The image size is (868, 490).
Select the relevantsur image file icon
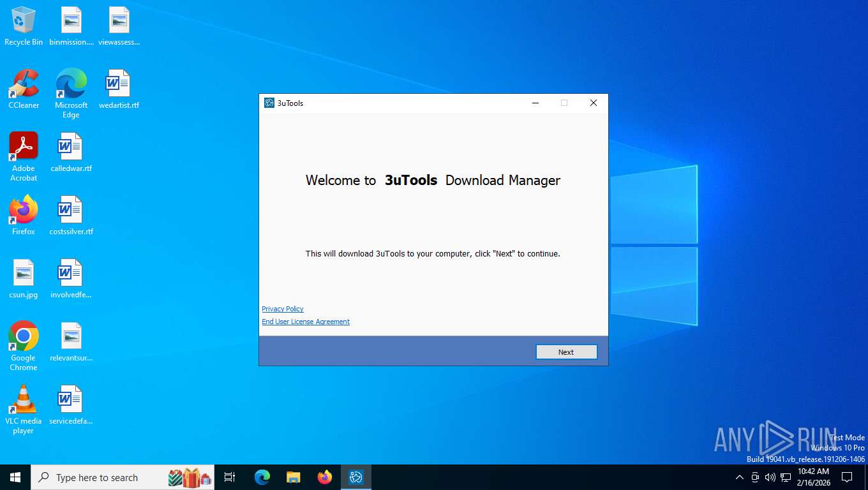pyautogui.click(x=71, y=342)
